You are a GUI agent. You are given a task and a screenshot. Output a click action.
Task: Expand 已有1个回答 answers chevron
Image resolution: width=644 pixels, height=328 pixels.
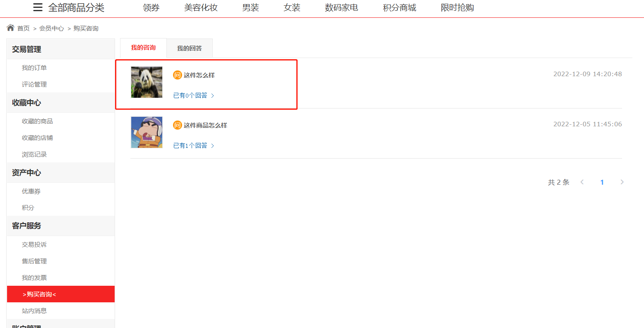tap(213, 146)
